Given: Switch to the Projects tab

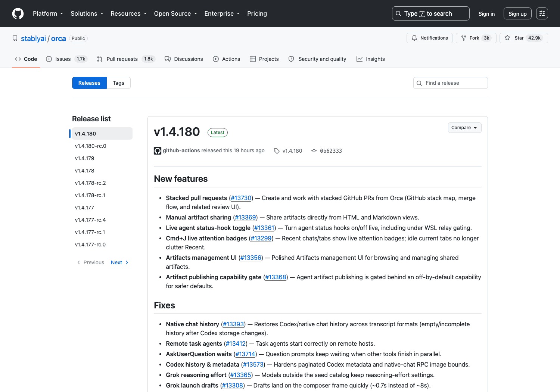Looking at the screenshot, I should pyautogui.click(x=264, y=59).
